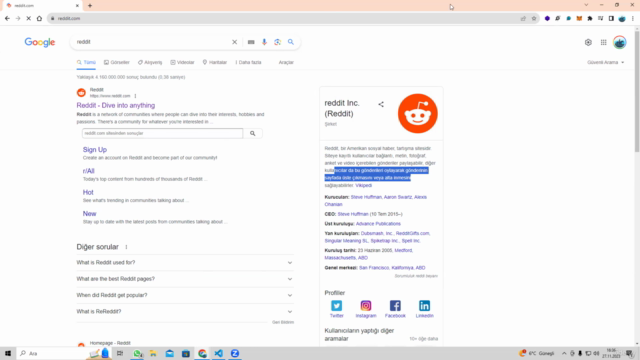This screenshot has height=360, width=640.
Task: Share this page icon in address bar
Action: 523,18
